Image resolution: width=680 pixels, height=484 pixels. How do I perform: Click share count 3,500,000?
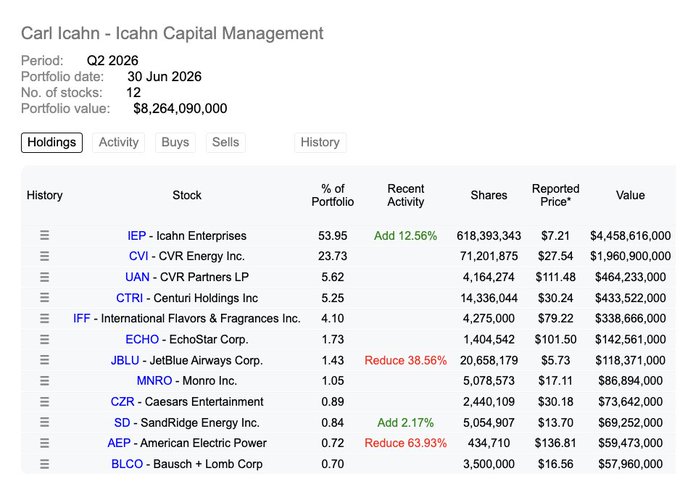(489, 464)
